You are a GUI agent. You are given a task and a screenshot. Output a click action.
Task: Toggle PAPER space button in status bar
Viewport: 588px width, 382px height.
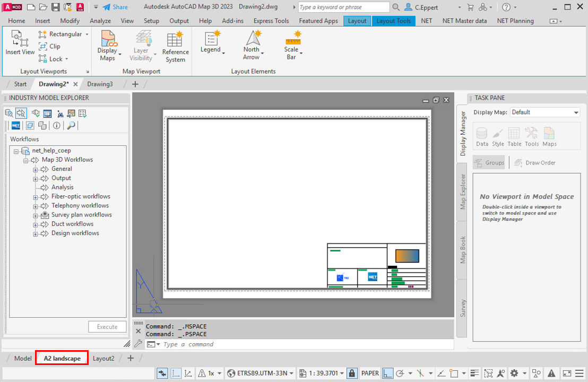370,373
